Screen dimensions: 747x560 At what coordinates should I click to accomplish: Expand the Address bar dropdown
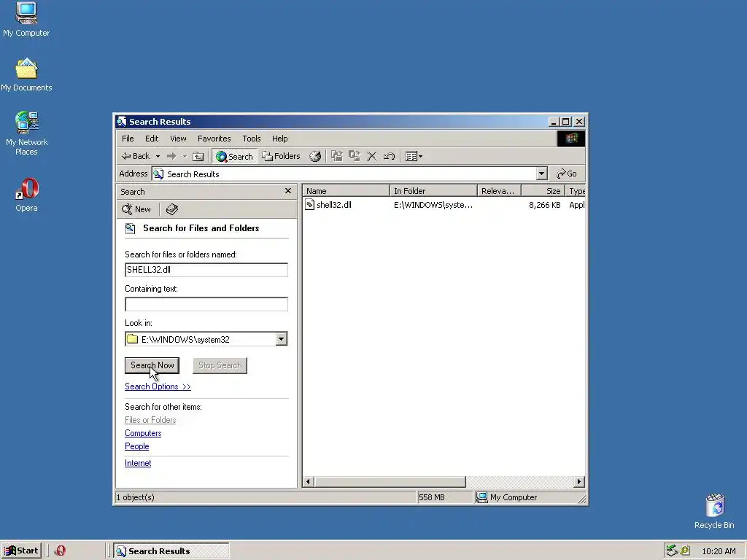pyautogui.click(x=541, y=174)
